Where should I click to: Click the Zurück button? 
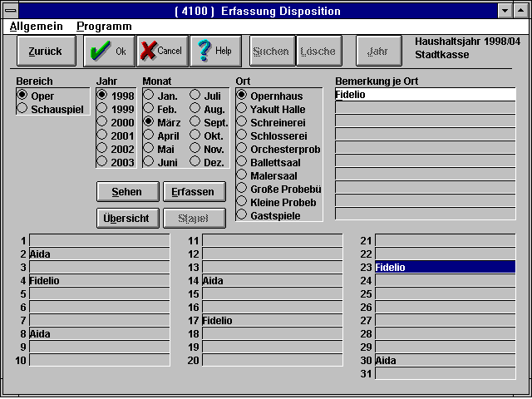tap(45, 51)
